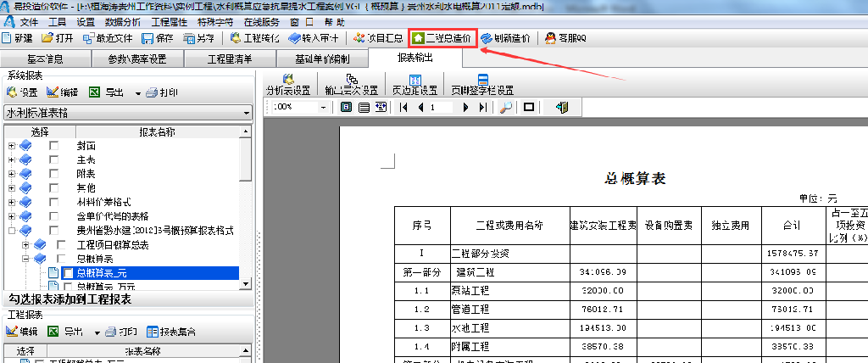Image resolution: width=868 pixels, height=363 pixels.
Task: Click the page number input field
Action: [x=441, y=107]
